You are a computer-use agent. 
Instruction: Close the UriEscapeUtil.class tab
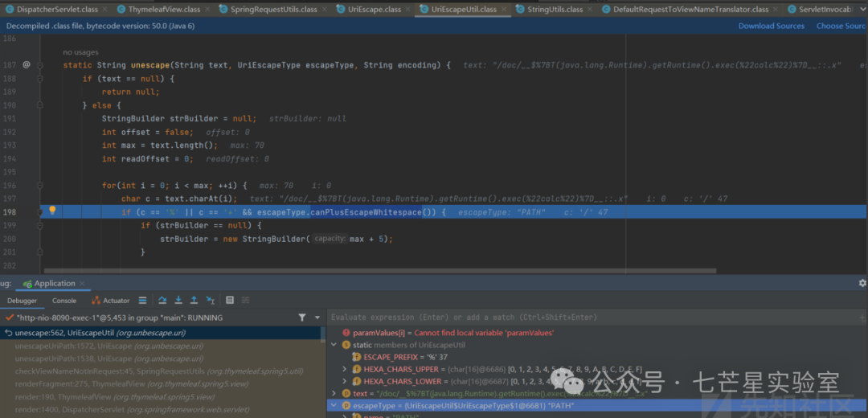(504, 10)
